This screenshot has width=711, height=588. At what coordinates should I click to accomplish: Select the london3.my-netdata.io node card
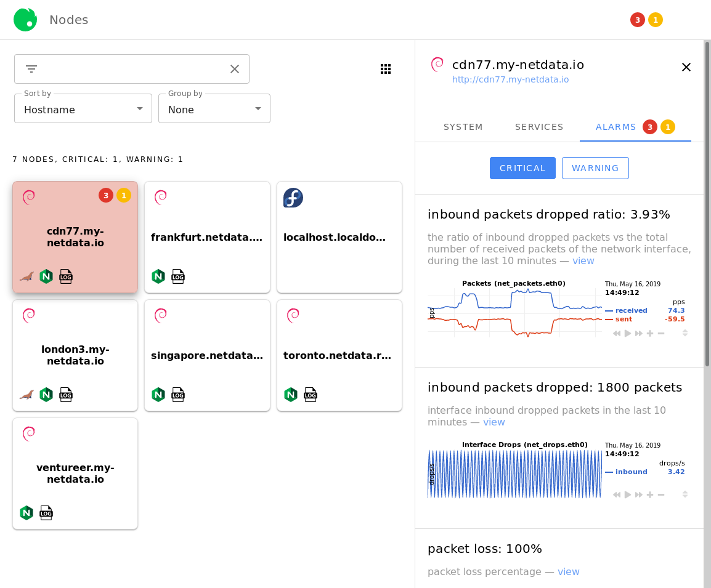click(x=75, y=355)
